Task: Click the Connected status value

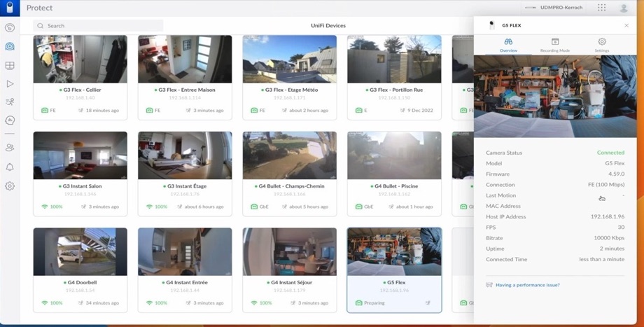Action: pyautogui.click(x=610, y=153)
